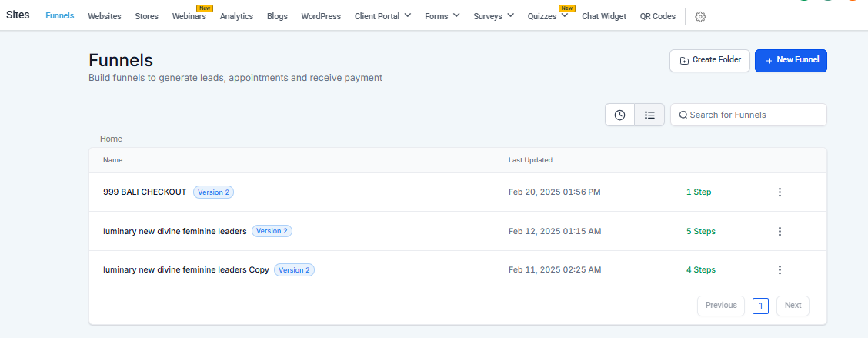This screenshot has width=868, height=338.
Task: Open options for luminary funnel with 5 Steps
Action: 780,231
